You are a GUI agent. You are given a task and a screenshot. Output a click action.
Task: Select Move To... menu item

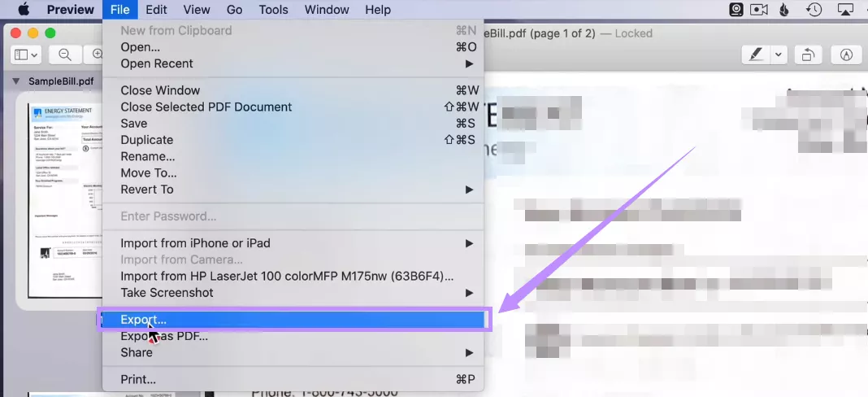pos(293,173)
